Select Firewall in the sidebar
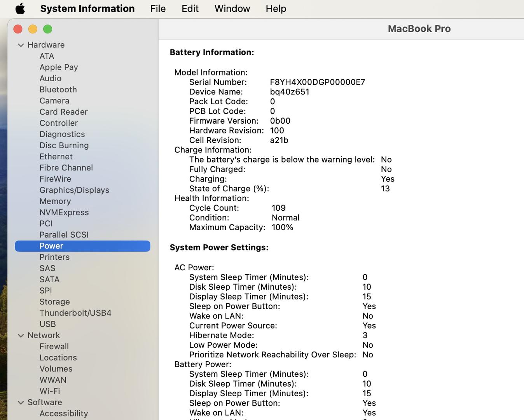Screen dimensions: 524x420 (54, 346)
